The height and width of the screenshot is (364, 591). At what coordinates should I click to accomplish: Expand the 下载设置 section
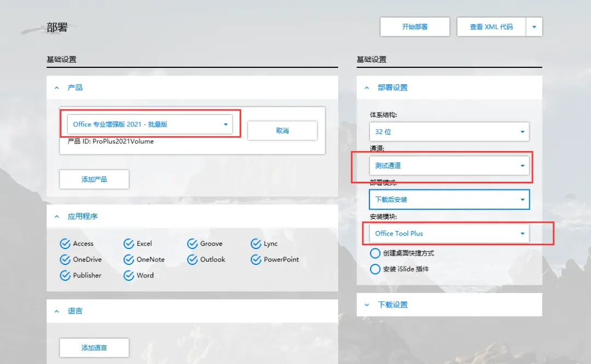click(367, 305)
